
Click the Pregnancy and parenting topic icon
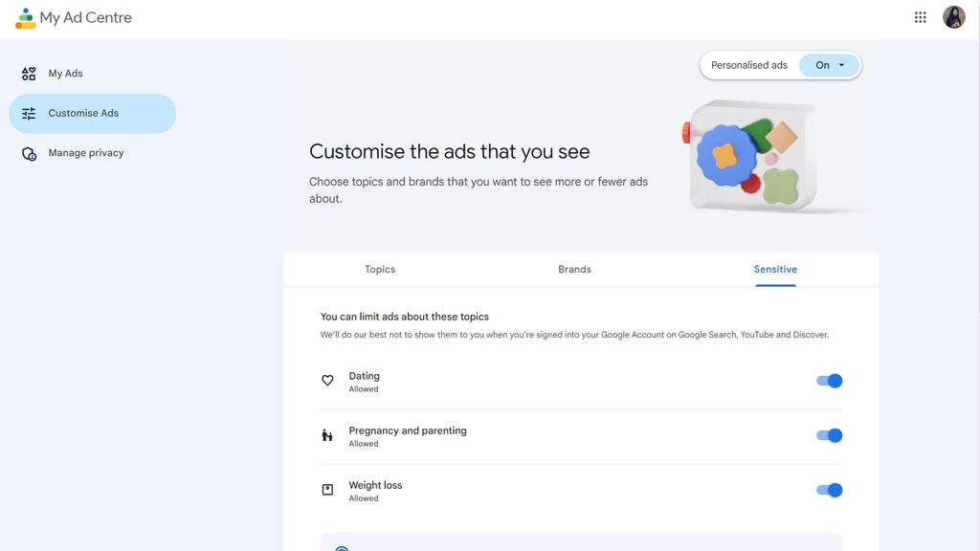(326, 434)
